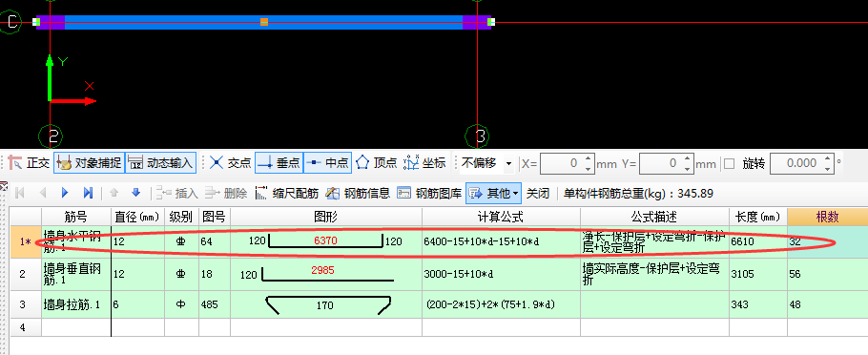Toggle 正交 orthogonal mode
The width and height of the screenshot is (868, 355).
[29, 163]
